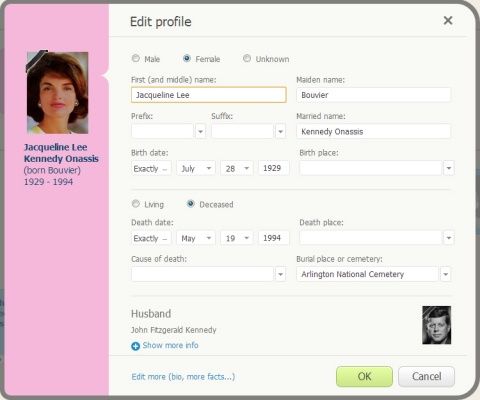Open birth date Exactly qualifier dropdown
This screenshot has height=400, width=480.
(x=151, y=168)
